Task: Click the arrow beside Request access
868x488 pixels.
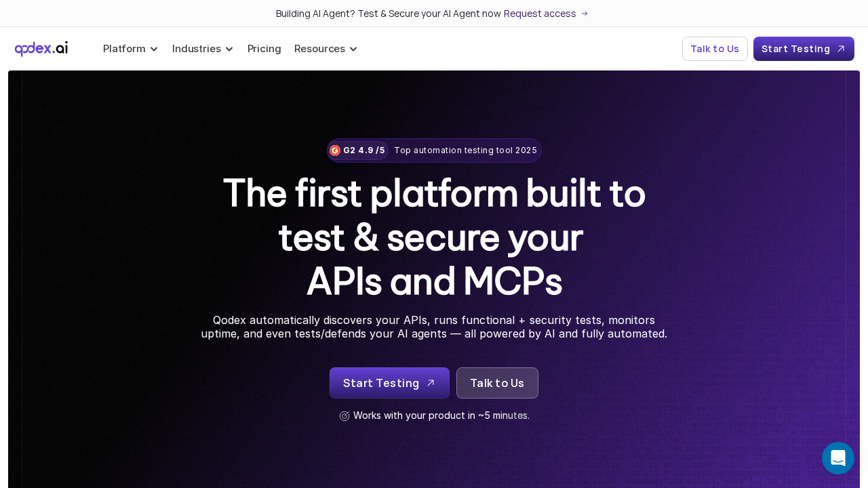Action: tap(585, 14)
